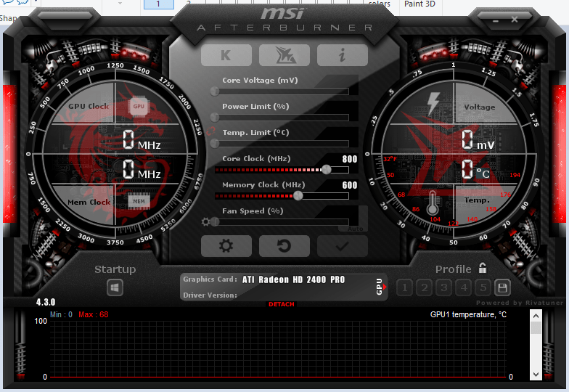
Task: Click the Min : 0 reading
Action: [x=61, y=314]
